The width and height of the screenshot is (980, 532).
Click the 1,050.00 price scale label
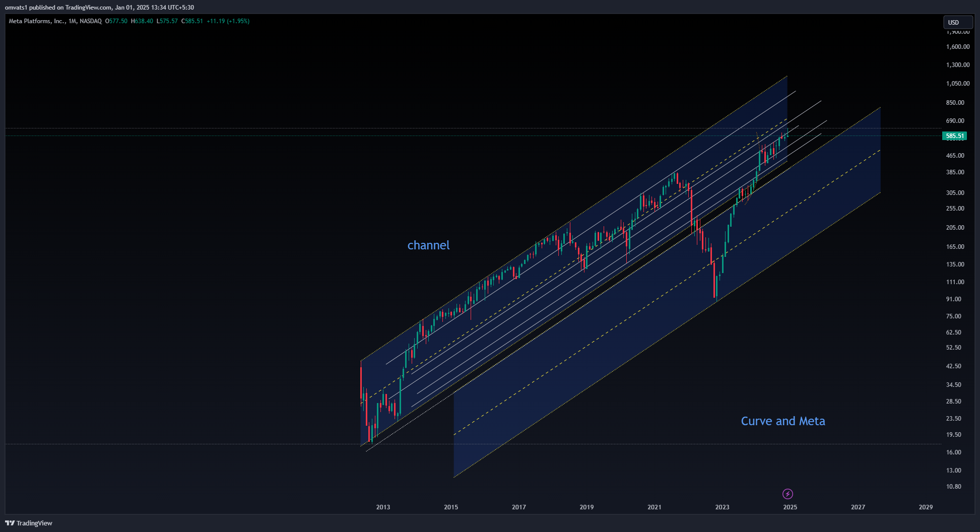click(x=958, y=84)
